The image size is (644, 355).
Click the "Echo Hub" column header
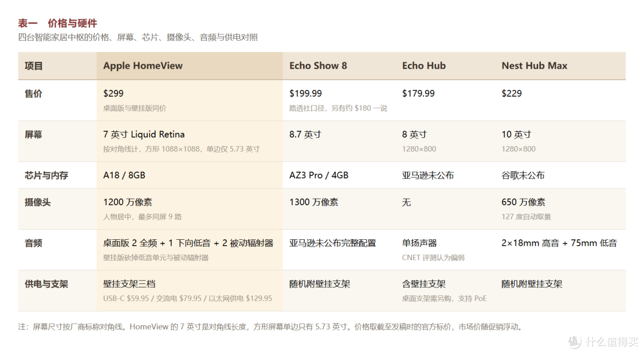(424, 66)
